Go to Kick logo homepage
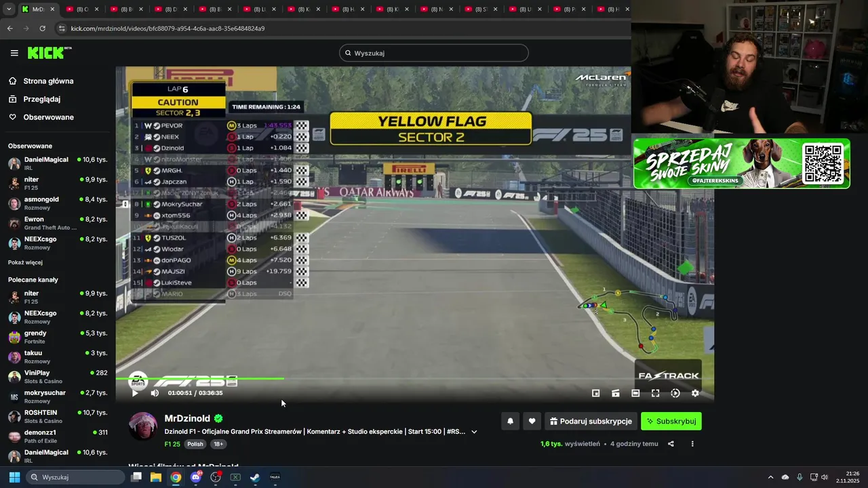Screen dimensions: 868x488 coord(50,53)
